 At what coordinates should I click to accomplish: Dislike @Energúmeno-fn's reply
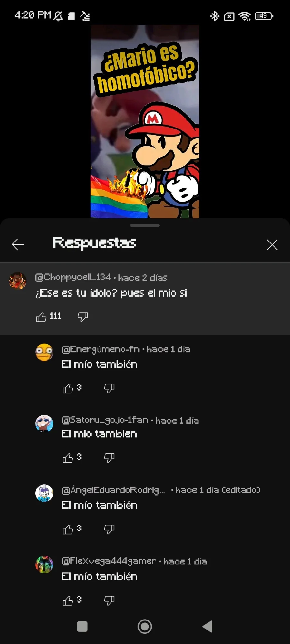[x=109, y=389]
